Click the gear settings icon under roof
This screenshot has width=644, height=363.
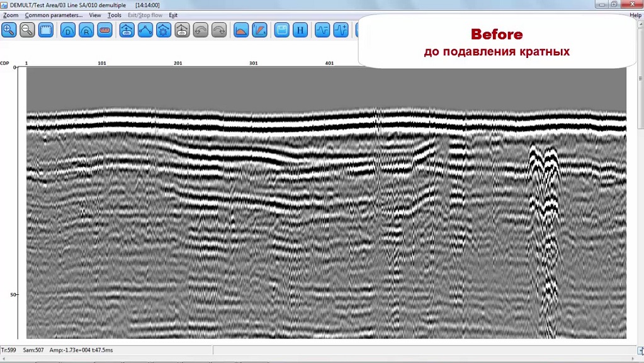164,30
